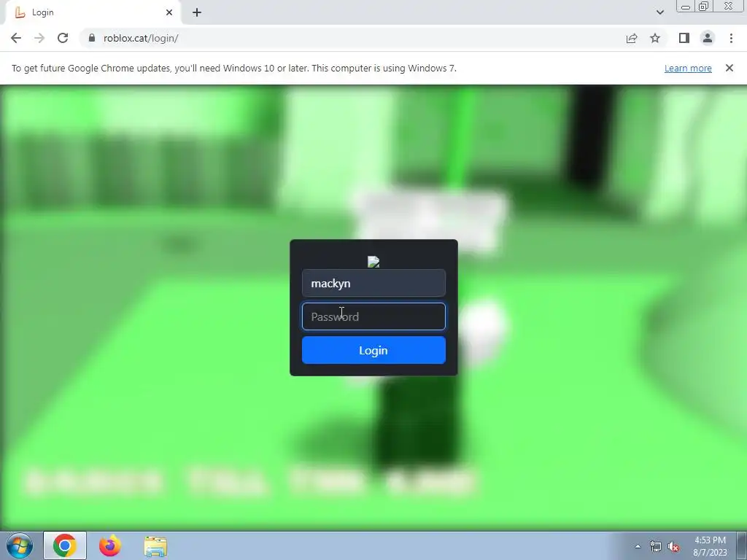This screenshot has width=747, height=560.
Task: Click the forward navigation arrow
Action: pos(39,38)
